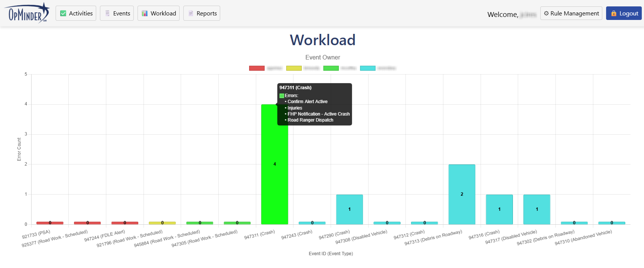Toggle the yellow owner dataset in legend
Viewport: 644px width, 268px height.
click(x=294, y=68)
